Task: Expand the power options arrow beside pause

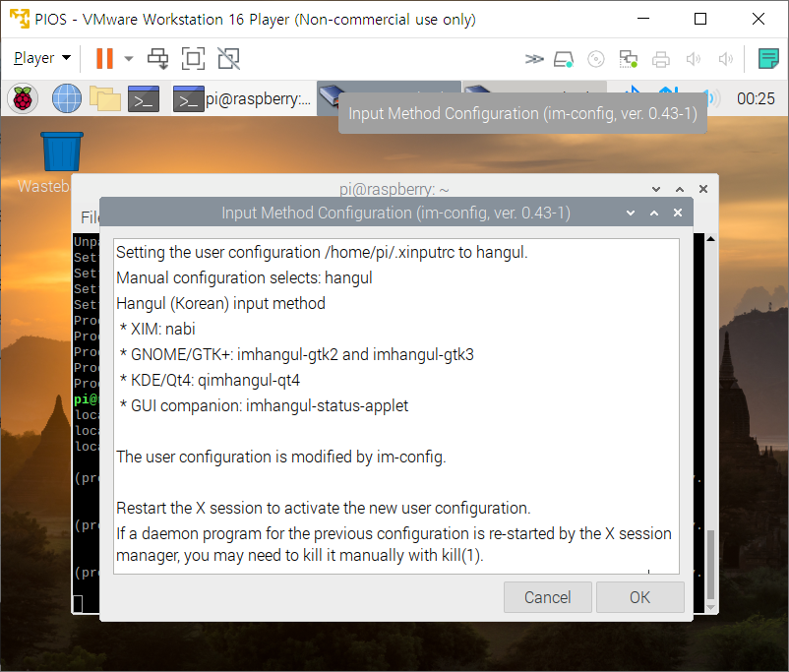Action: click(129, 58)
